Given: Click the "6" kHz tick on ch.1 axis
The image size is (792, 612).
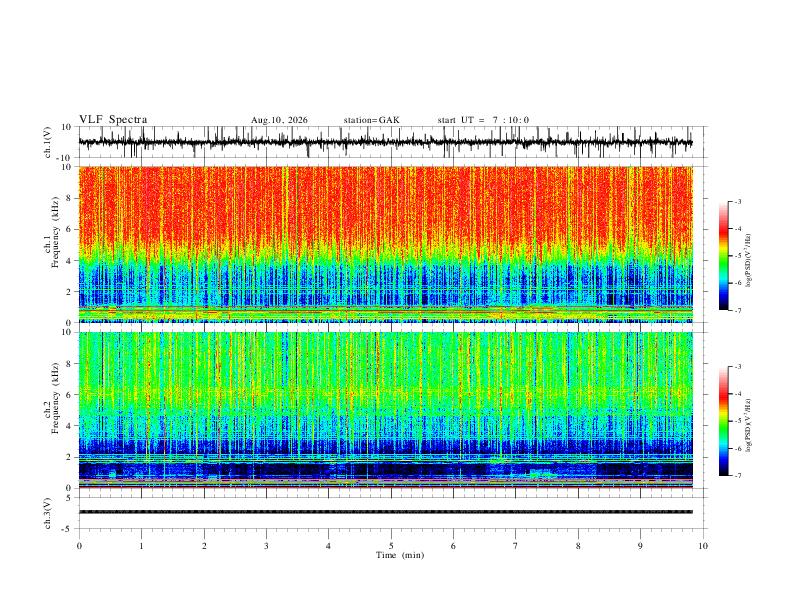Looking at the screenshot, I should point(69,230).
